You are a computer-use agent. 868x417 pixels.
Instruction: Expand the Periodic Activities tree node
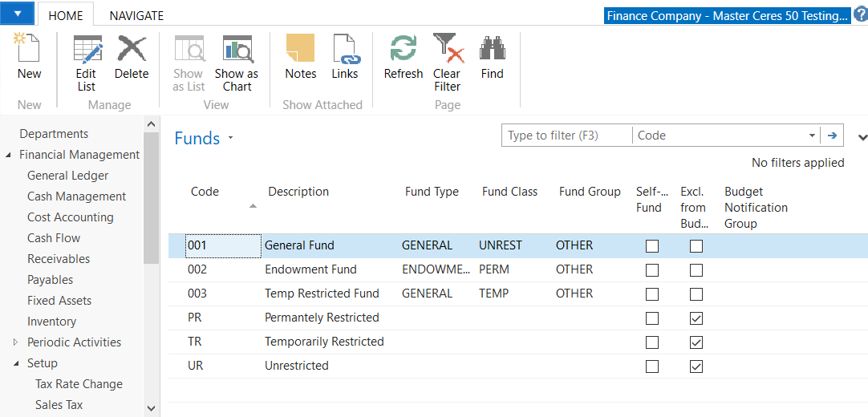click(15, 342)
